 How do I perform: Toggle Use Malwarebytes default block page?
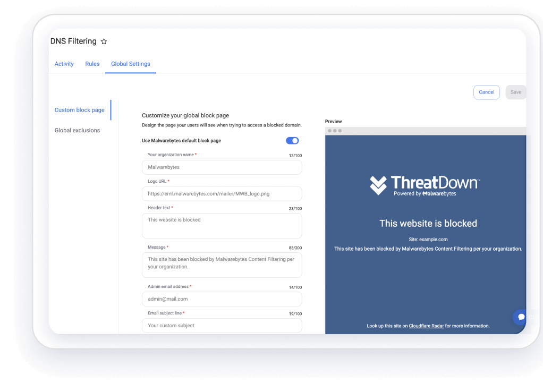[x=292, y=141]
